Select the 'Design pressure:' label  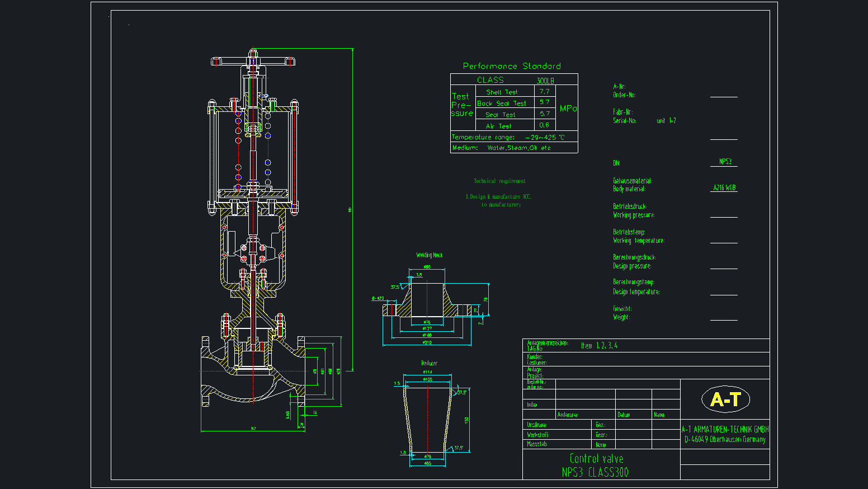click(x=632, y=266)
